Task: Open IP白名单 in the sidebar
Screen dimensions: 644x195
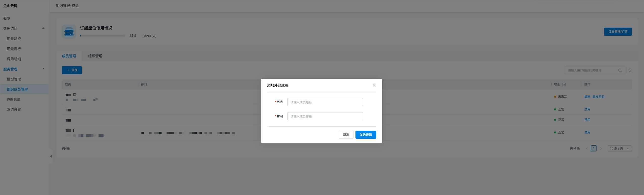Action: tap(14, 100)
